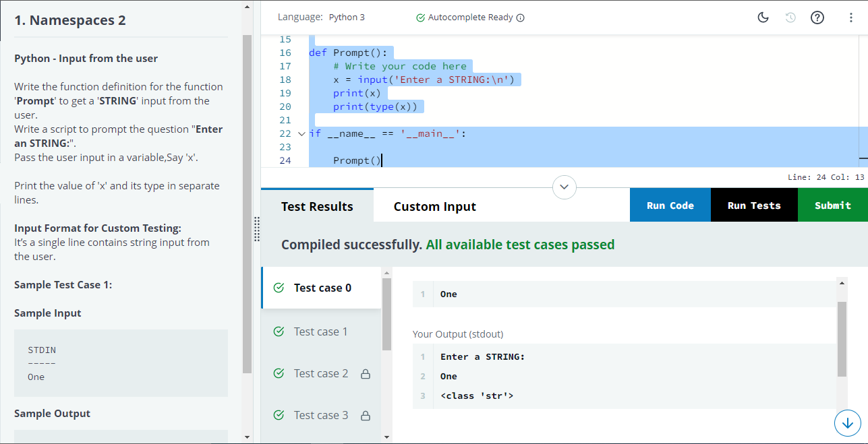Open the Python 3 language dropdown

point(347,18)
